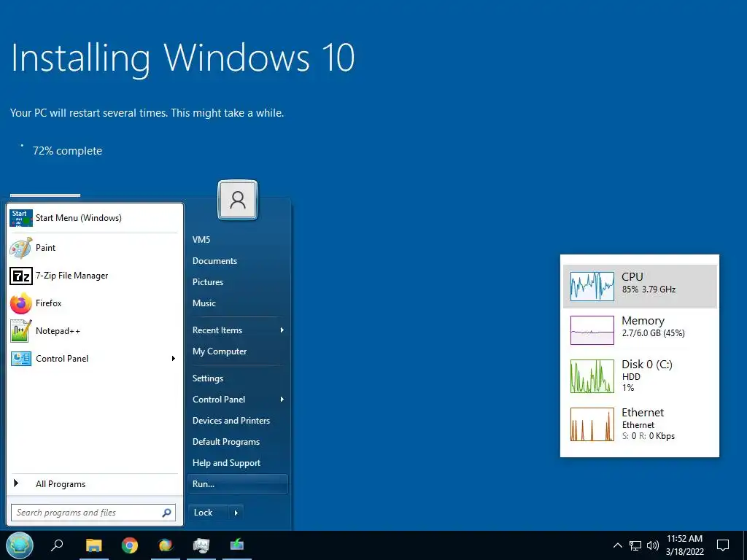The width and height of the screenshot is (747, 560).
Task: Click the Lock button
Action: click(208, 513)
